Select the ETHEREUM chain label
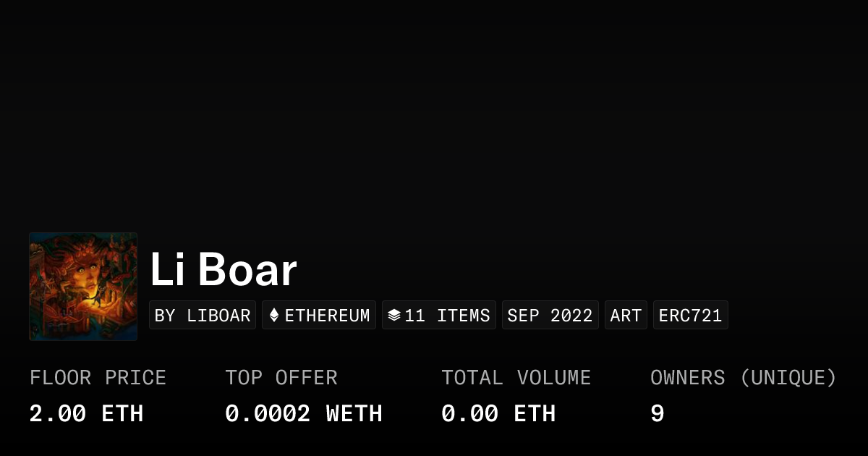The image size is (868, 456). click(327, 316)
